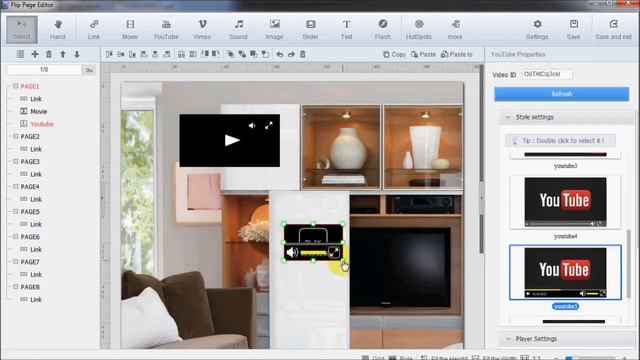Image resolution: width=640 pixels, height=360 pixels.
Task: Collapse the PAGE6 tree node
Action: click(16, 237)
